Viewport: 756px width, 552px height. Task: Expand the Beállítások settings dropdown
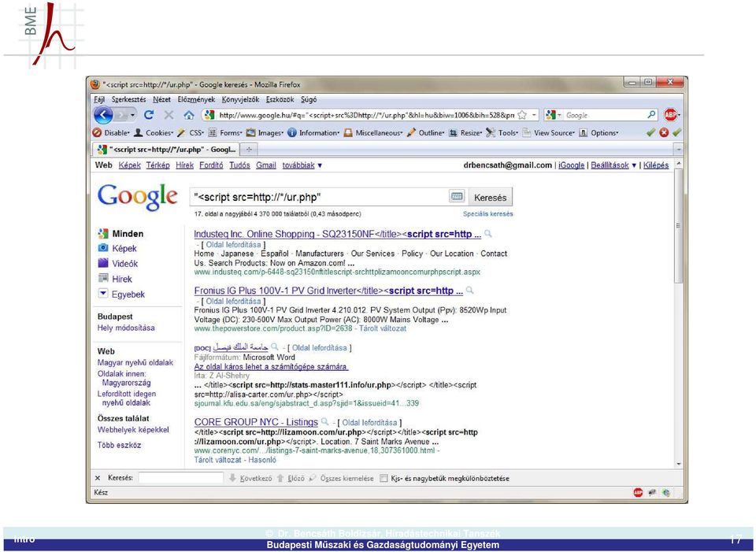(x=613, y=165)
